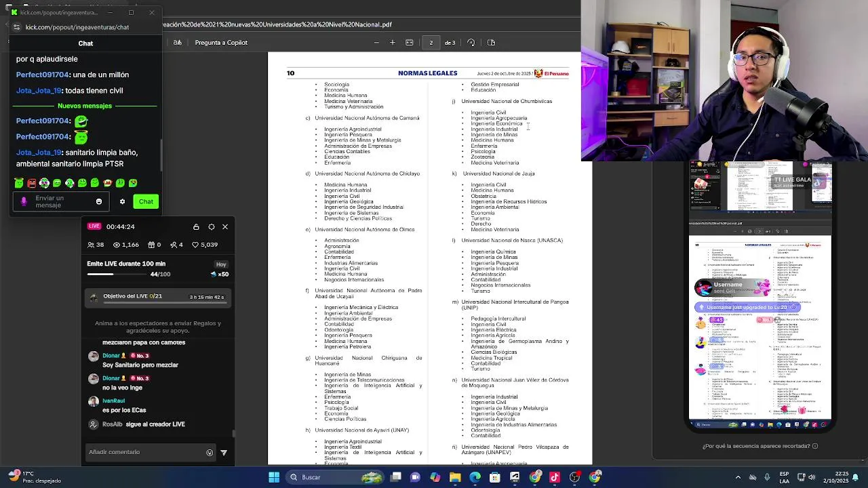Insert the red angry emote in quick row
Viewport: 868px width, 488px height.
32,183
